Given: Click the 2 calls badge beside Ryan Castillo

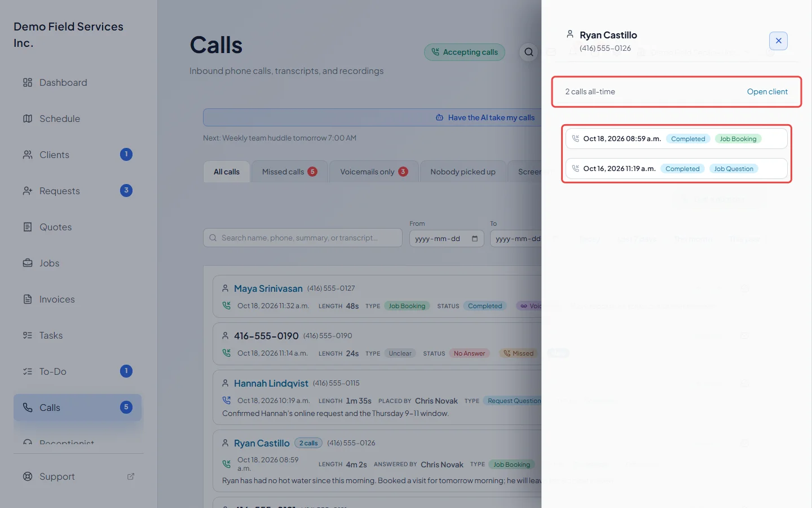Looking at the screenshot, I should [308, 443].
